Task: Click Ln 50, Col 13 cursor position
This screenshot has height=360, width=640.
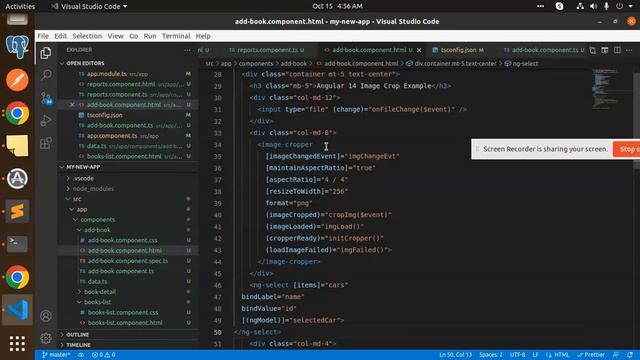Action: point(456,355)
